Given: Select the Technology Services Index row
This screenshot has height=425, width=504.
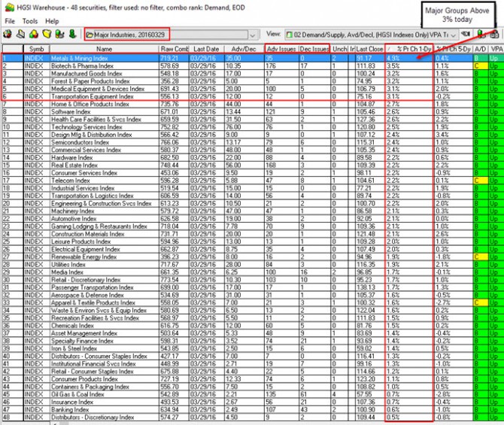Looking at the screenshot, I should click(x=253, y=127).
